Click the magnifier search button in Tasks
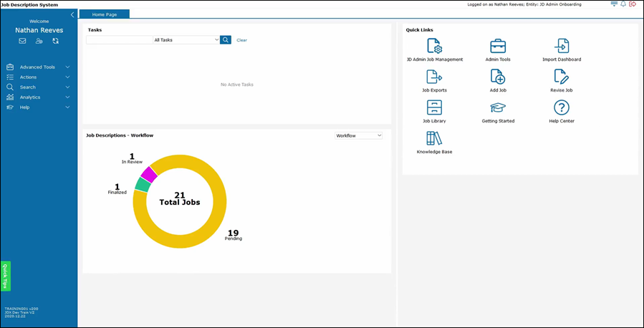644x328 pixels. (226, 40)
